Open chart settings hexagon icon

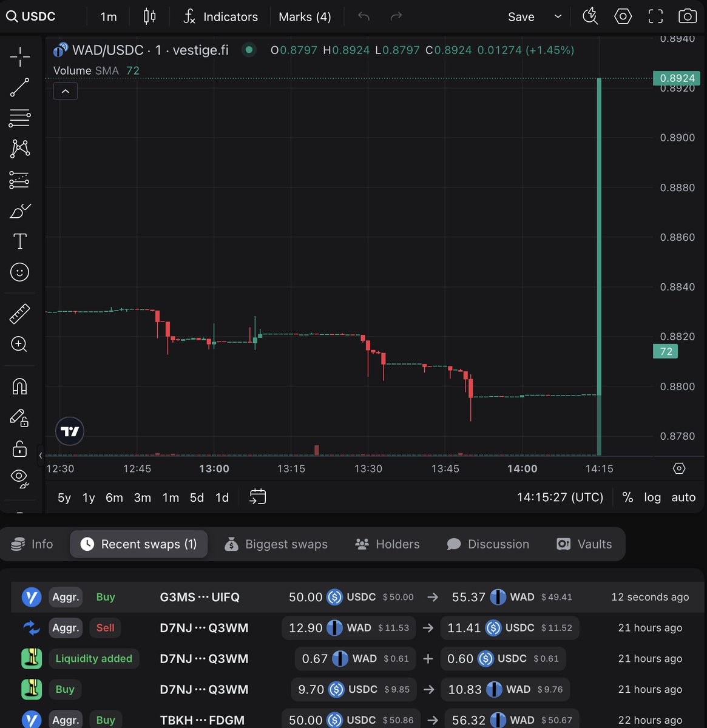(x=623, y=16)
